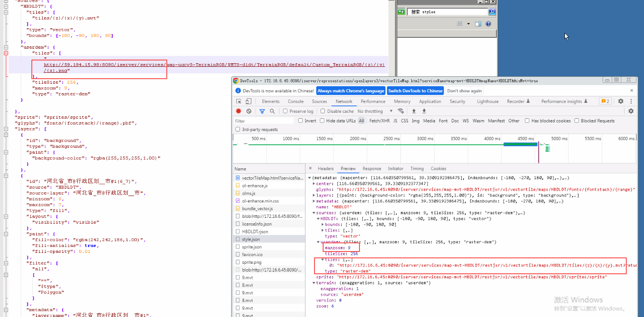Open the network search magnifier
Screen dimensions: 644x317
click(x=272, y=111)
